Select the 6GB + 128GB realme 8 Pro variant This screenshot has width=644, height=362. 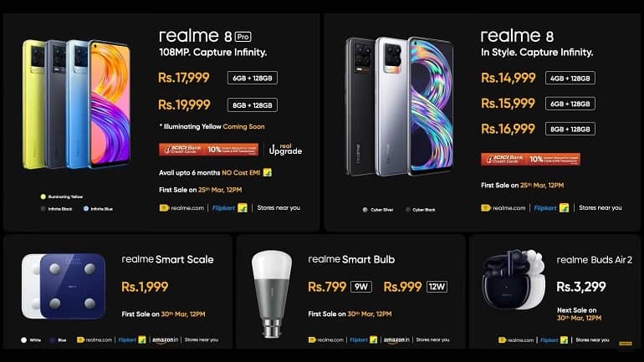pos(253,78)
